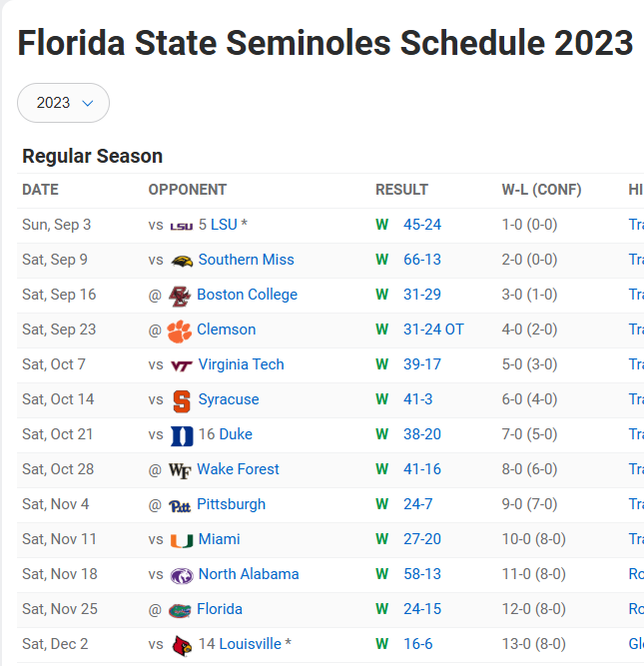Open the Syracuse team link
Viewport: 644px width, 666px height.
point(229,399)
